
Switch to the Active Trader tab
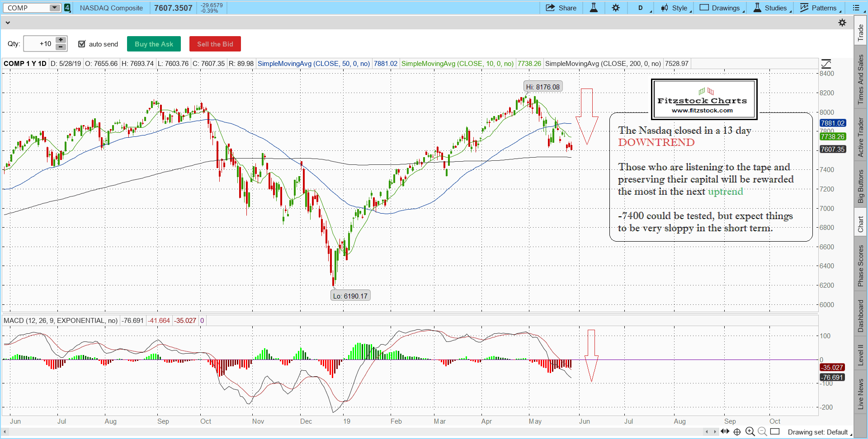pos(860,137)
